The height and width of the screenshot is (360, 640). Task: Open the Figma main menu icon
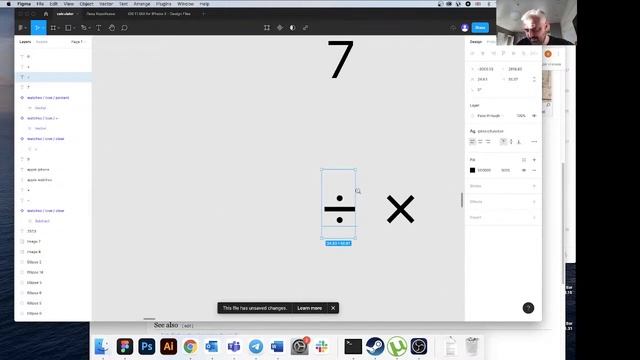pos(21,28)
